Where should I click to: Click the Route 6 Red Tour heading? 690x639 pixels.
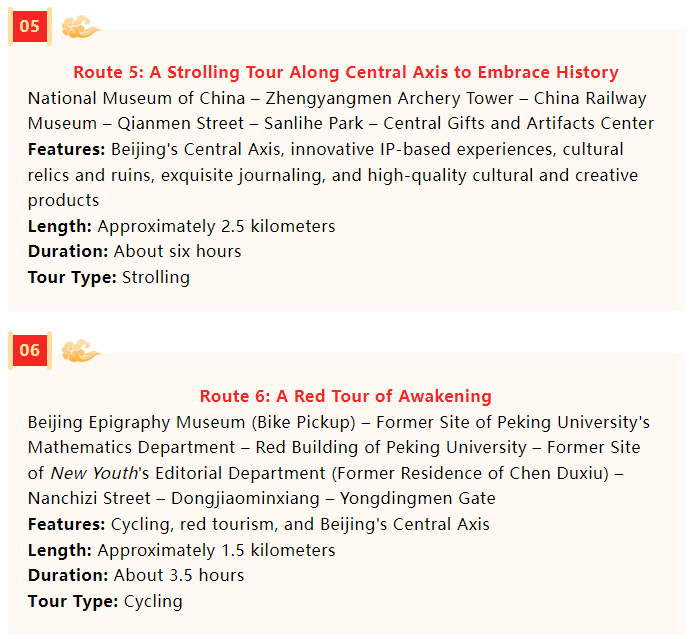click(x=345, y=396)
